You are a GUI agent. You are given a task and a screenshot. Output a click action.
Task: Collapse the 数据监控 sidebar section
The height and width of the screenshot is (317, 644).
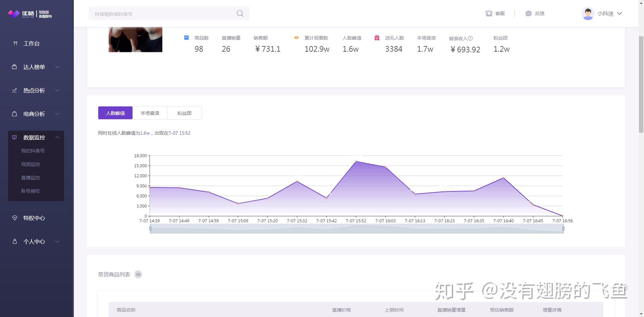[57, 137]
